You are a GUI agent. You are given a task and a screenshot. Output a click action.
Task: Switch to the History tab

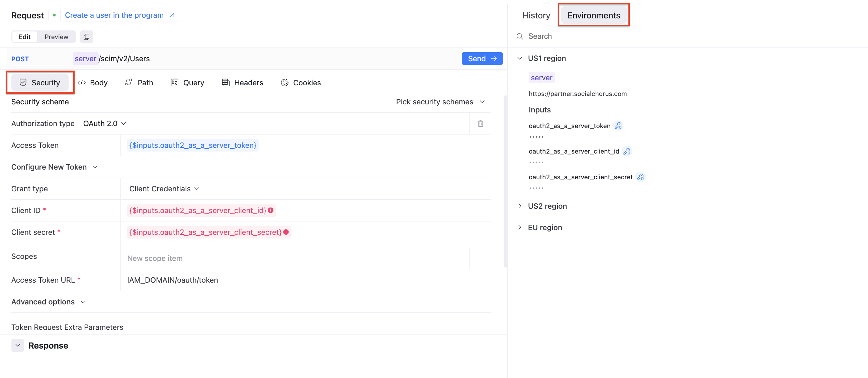click(536, 15)
